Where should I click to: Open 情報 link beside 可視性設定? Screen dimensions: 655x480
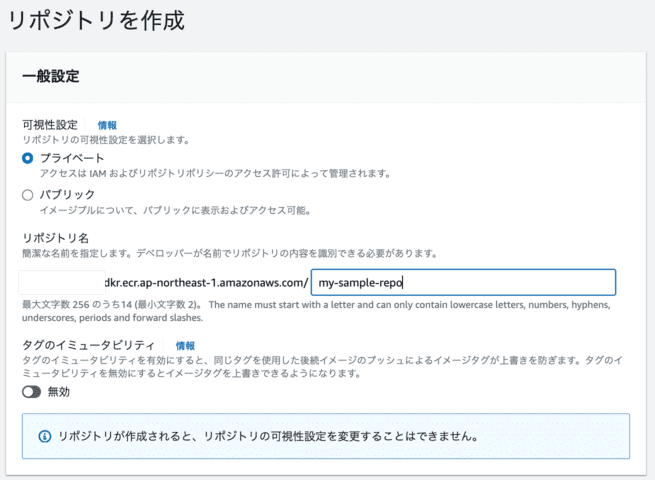107,125
